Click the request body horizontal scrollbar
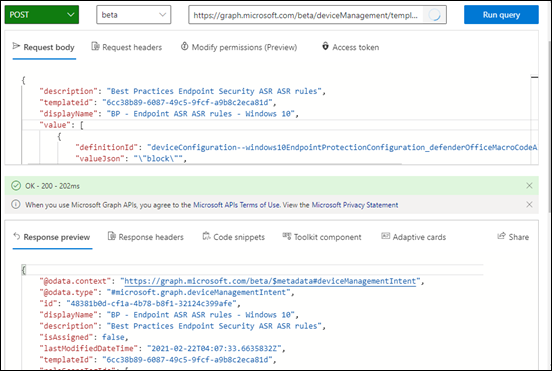Screen dimensions: 552x371 click(x=215, y=164)
